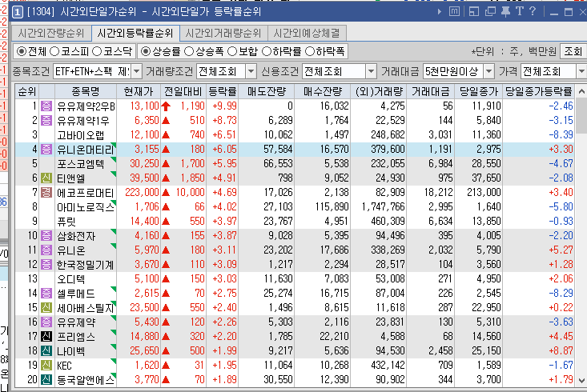
Task: Click the 신 badge next to 세아베스틸지
Action: tap(46, 307)
